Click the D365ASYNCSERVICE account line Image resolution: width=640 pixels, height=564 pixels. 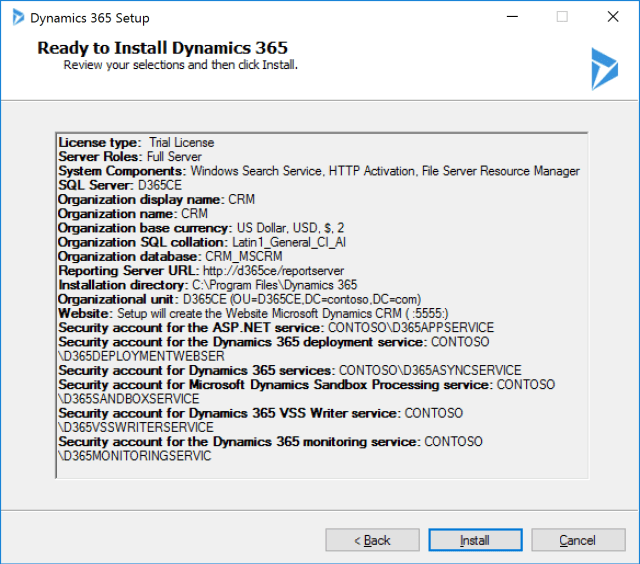[x=290, y=371]
